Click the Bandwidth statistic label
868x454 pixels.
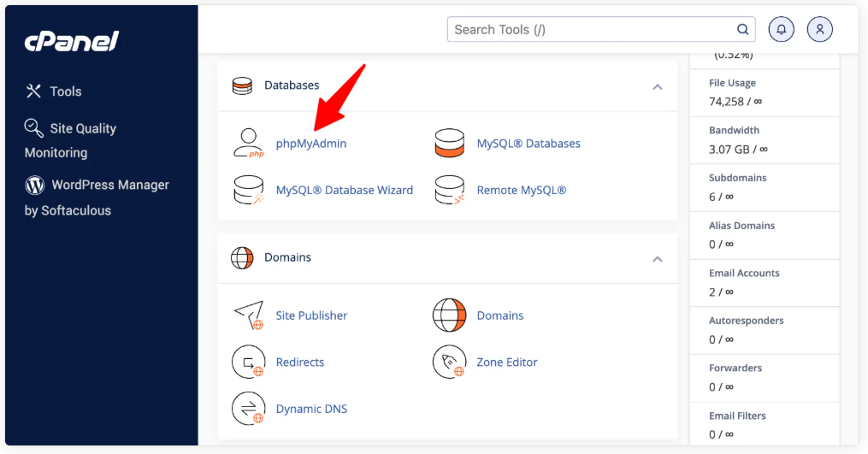[x=734, y=130]
